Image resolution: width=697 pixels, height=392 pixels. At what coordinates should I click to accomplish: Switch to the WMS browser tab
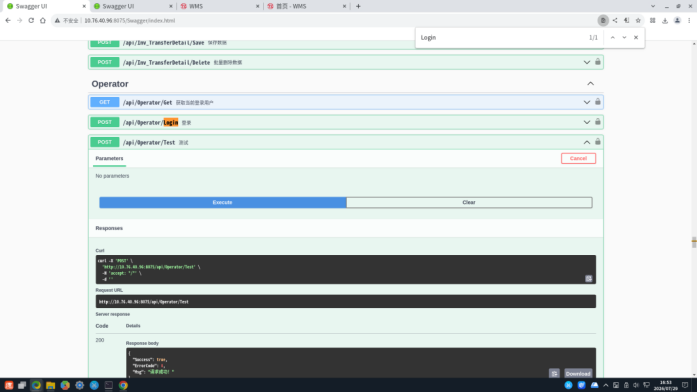[x=220, y=6]
